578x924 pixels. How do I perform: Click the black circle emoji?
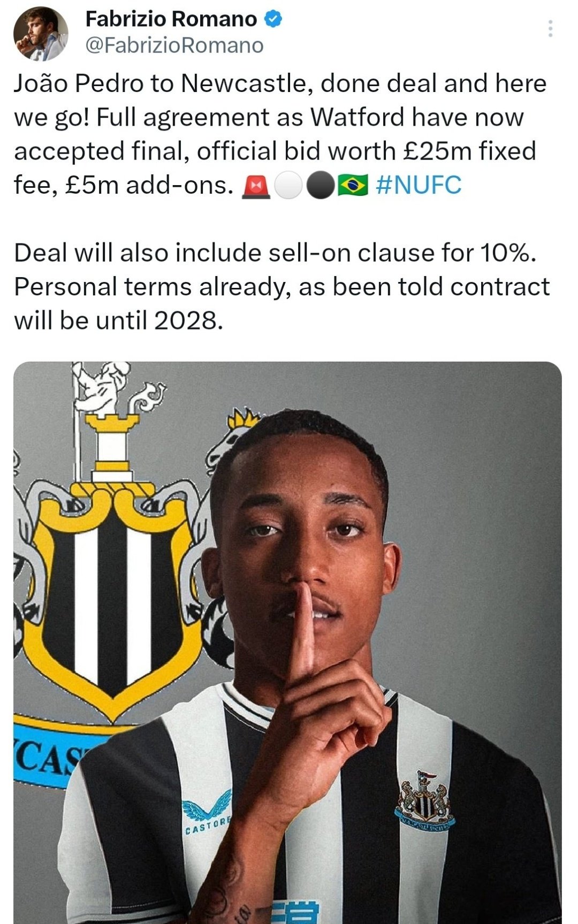(321, 186)
